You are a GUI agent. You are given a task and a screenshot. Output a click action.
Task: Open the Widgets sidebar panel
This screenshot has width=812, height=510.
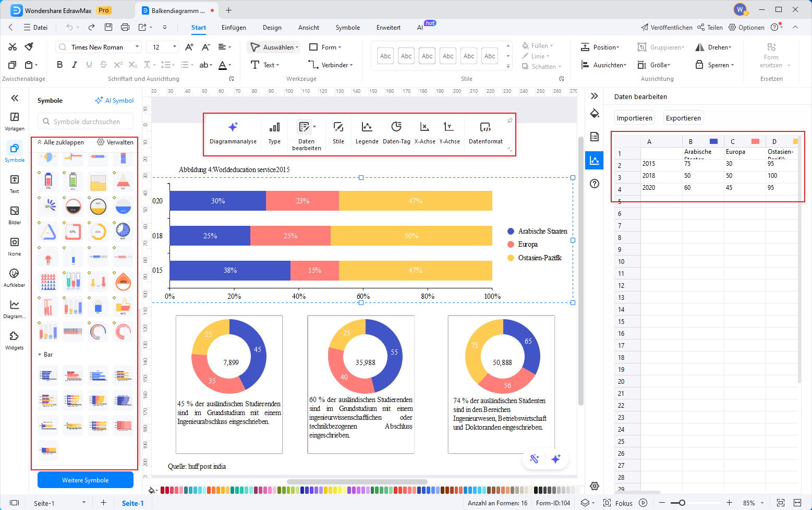tap(15, 340)
